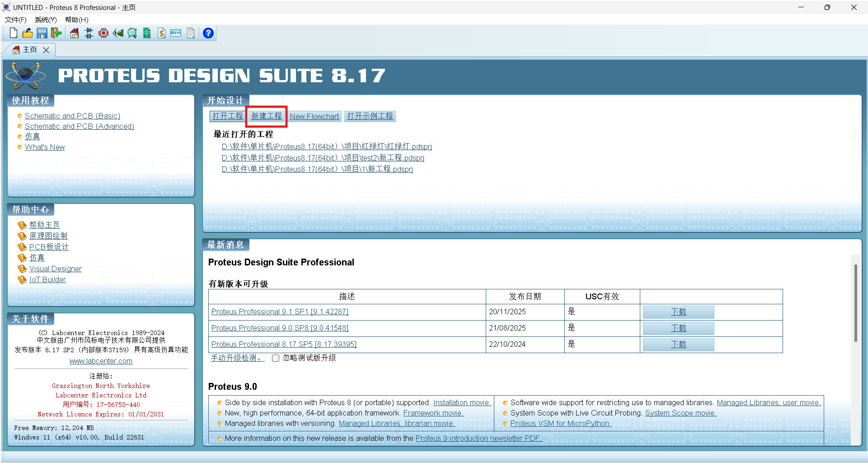Click the book icon beside PCB板设计
Screen dimensions: 868x463
point(22,247)
